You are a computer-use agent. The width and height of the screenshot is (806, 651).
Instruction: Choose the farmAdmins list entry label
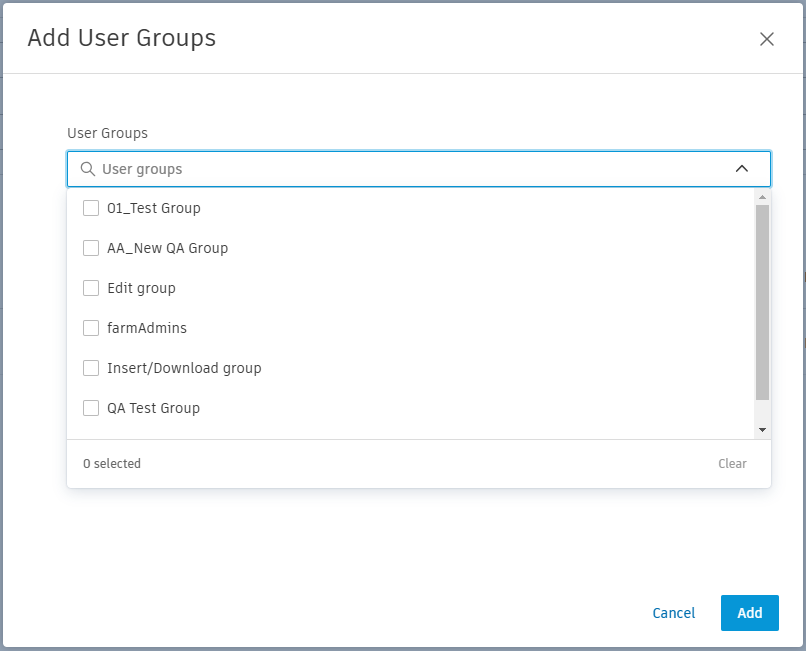click(147, 328)
